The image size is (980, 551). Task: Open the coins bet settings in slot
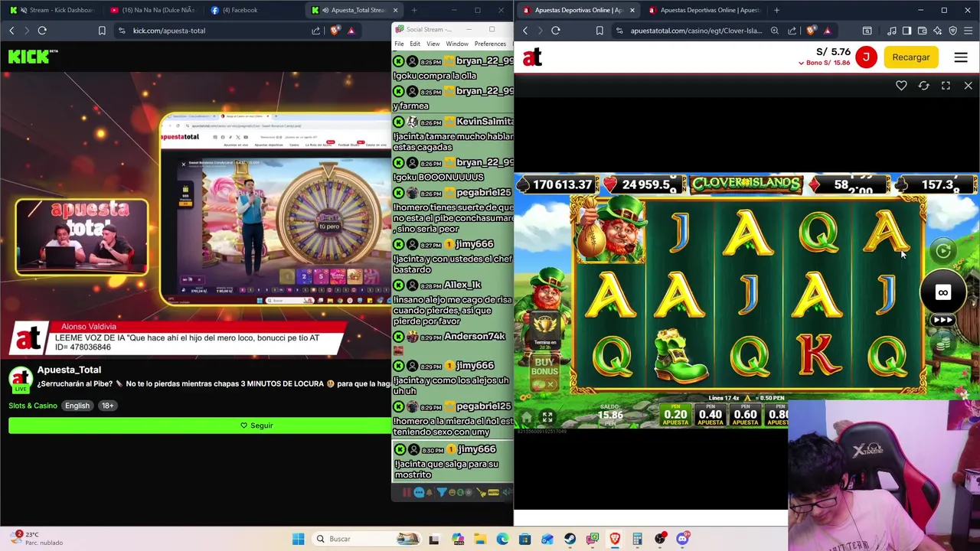pyautogui.click(x=944, y=343)
